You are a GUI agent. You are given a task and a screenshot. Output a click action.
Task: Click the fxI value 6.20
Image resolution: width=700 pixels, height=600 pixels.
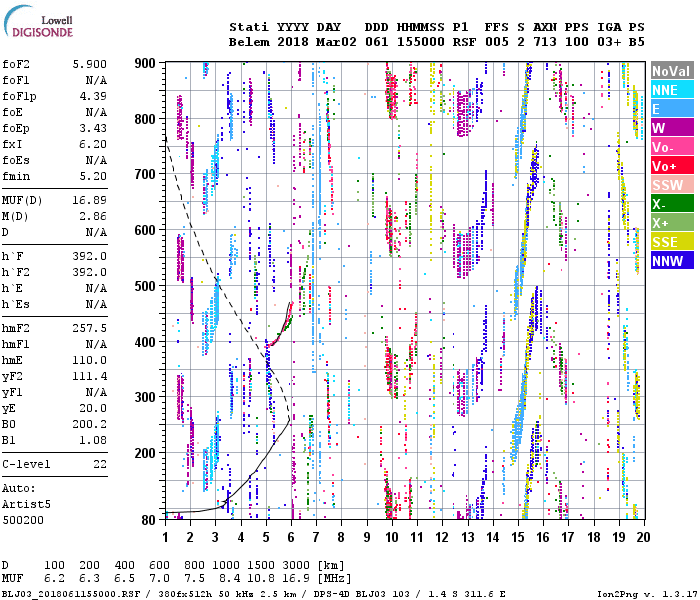[x=93, y=145]
